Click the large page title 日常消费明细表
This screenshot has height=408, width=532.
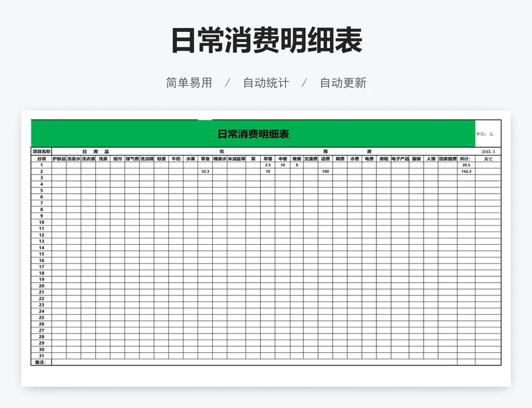267,41
